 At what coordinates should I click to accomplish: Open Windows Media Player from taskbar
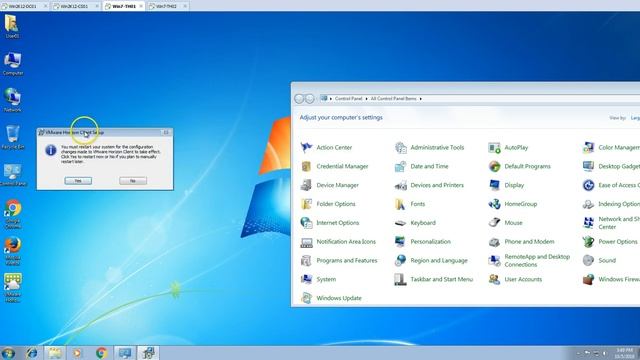(78, 353)
